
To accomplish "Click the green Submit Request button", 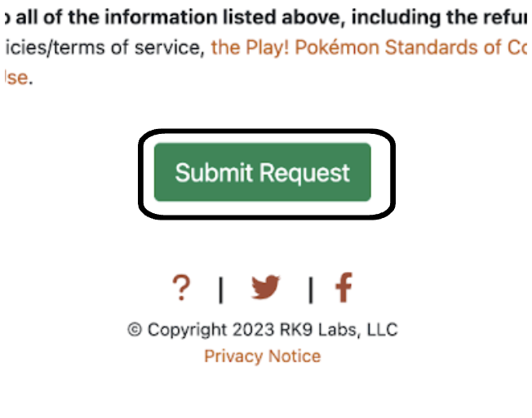I will (x=262, y=172).
